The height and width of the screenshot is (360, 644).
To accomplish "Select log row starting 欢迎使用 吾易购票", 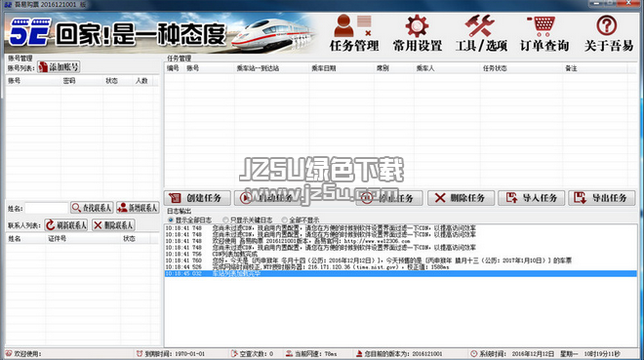I will (400, 241).
